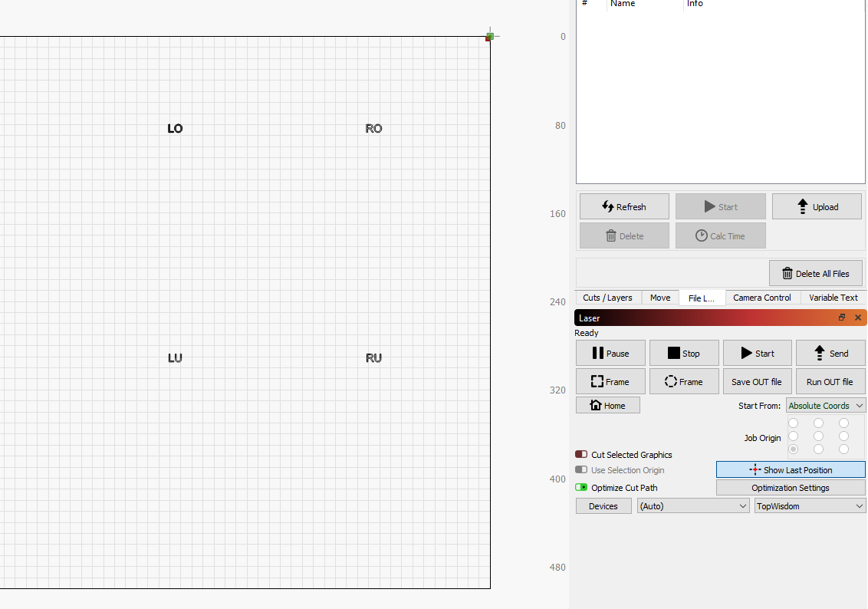Switch to the Camera Control tab

762,298
